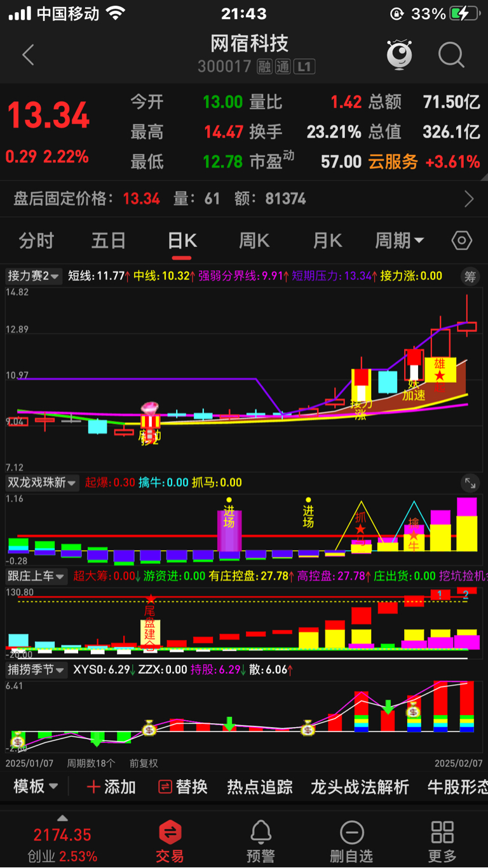Tap the 尾盘建仓 star marker

pos(151,624)
